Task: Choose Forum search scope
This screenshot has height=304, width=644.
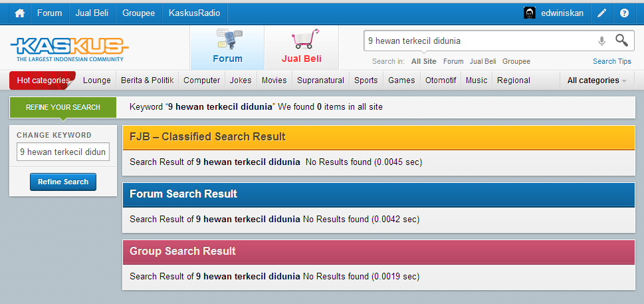Action: click(x=453, y=61)
